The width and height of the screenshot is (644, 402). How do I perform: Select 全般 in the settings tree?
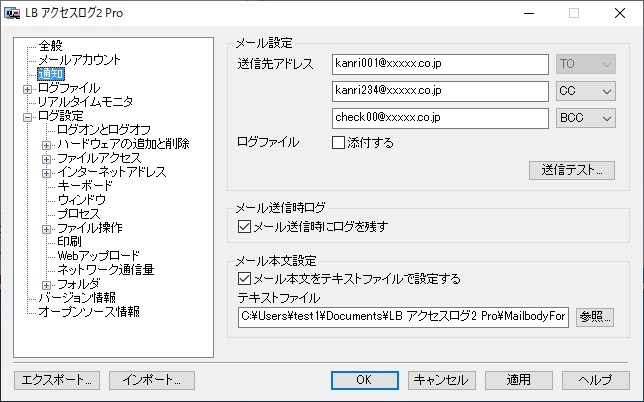(50, 46)
